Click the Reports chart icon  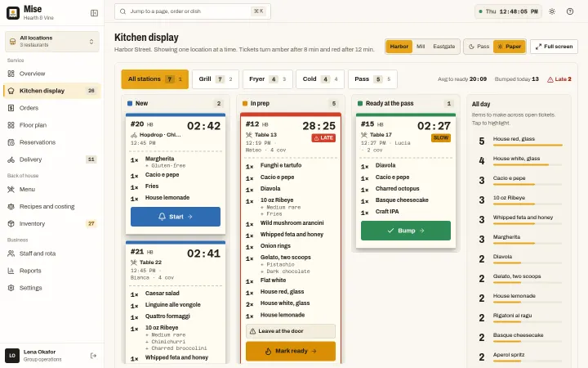coord(11,271)
